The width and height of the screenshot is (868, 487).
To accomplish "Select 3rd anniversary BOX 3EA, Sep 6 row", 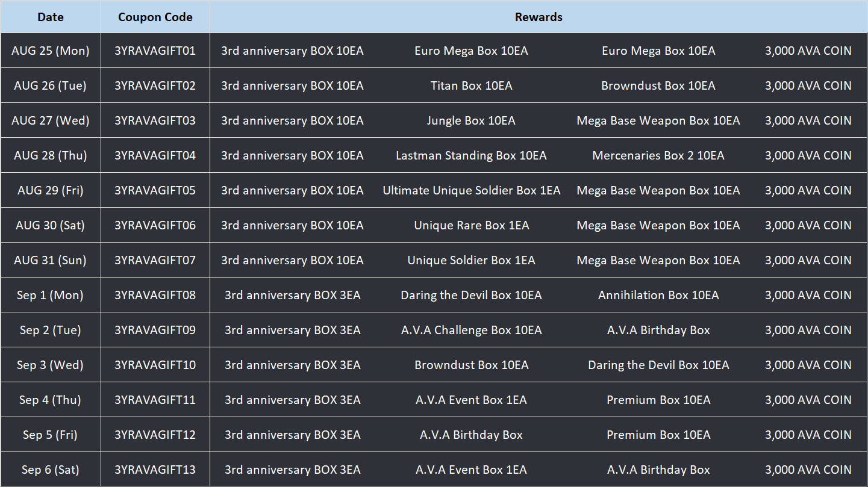I will point(292,470).
